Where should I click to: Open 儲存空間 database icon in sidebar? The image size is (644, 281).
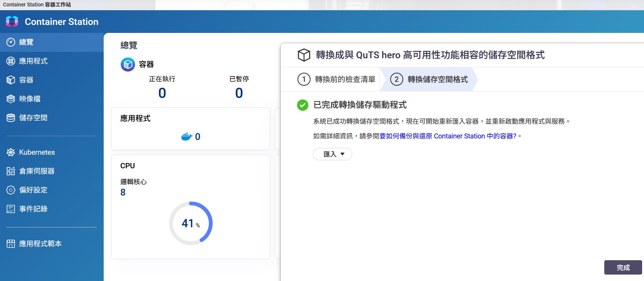pos(11,118)
